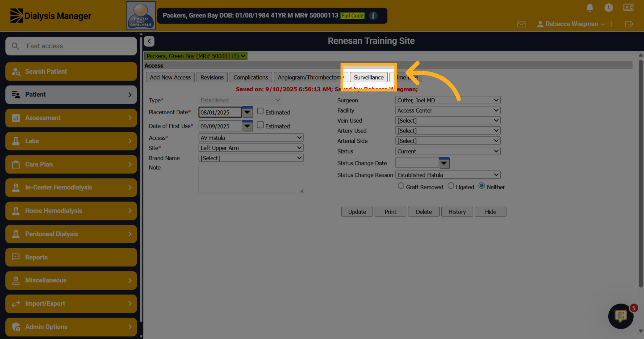Open the patient selector Packers, Green Bay dropdown
The width and height of the screenshot is (644, 339).
coord(196,56)
